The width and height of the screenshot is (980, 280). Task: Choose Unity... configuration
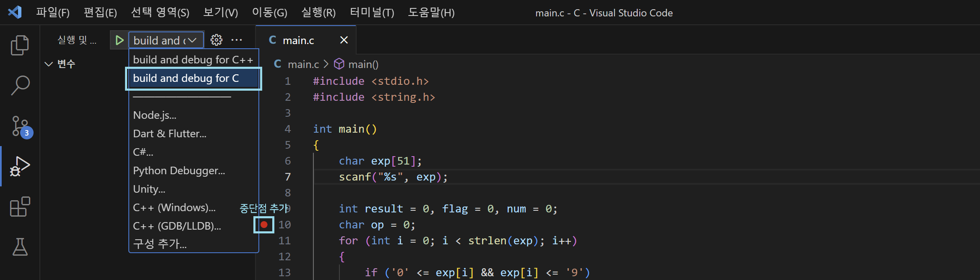[x=193, y=189]
